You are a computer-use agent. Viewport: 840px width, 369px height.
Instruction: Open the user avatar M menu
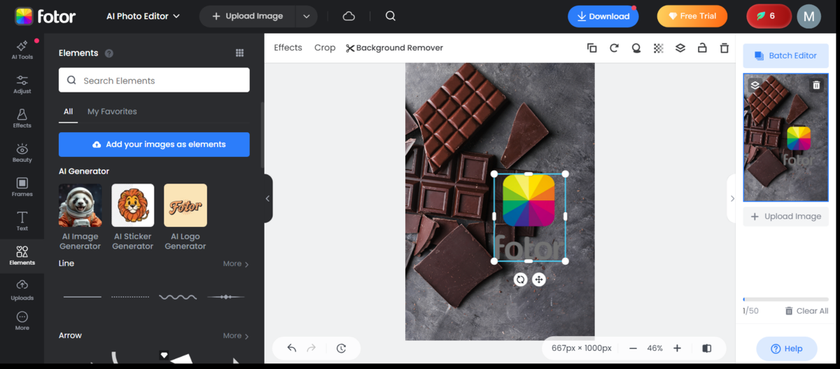(808, 16)
